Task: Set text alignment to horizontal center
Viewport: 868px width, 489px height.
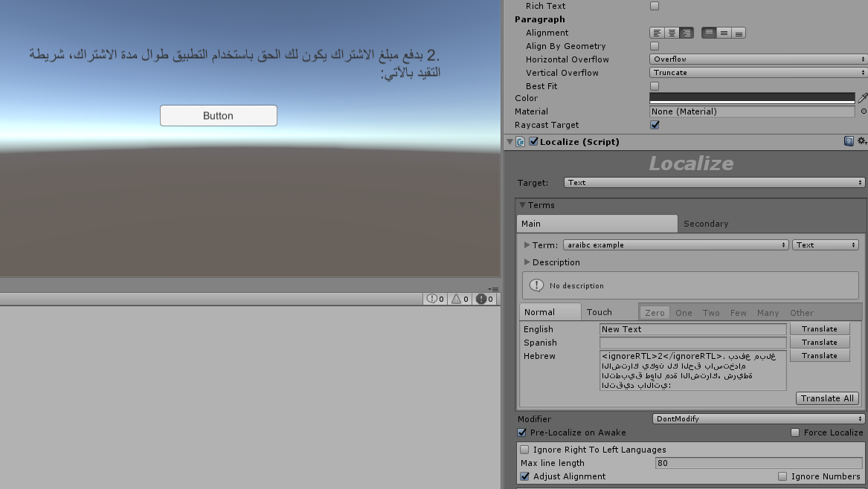Action: pyautogui.click(x=672, y=33)
